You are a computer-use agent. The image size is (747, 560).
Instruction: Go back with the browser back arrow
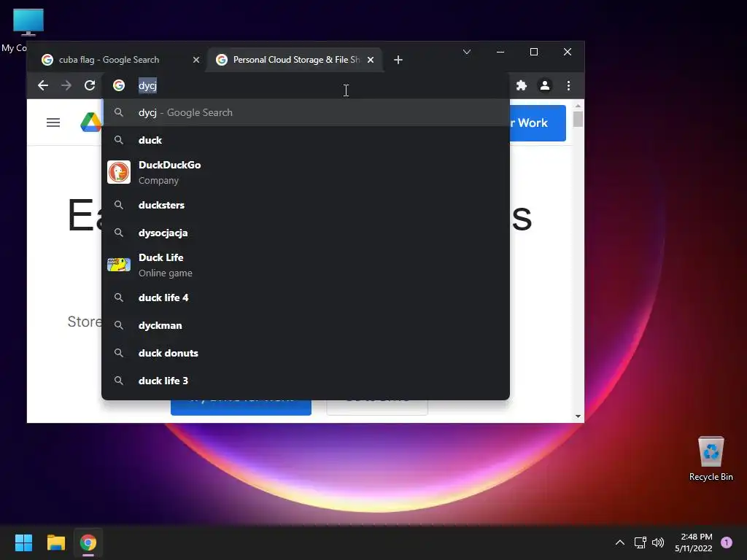coord(43,85)
